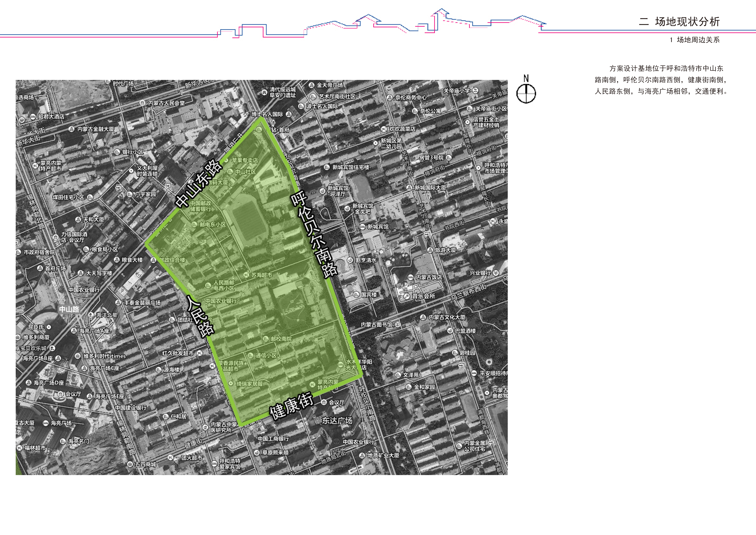
Task: Click the 苹果专卖店 store marker icon
Action: tap(227, 160)
